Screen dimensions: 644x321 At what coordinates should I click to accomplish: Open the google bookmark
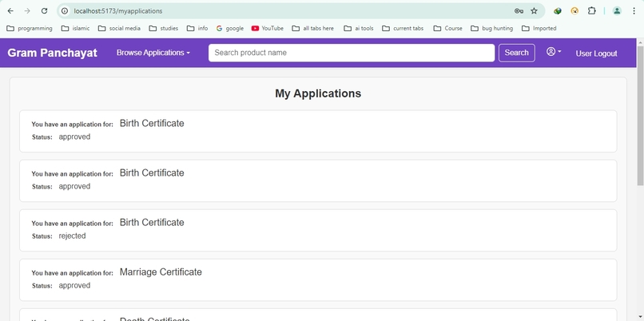(230, 28)
